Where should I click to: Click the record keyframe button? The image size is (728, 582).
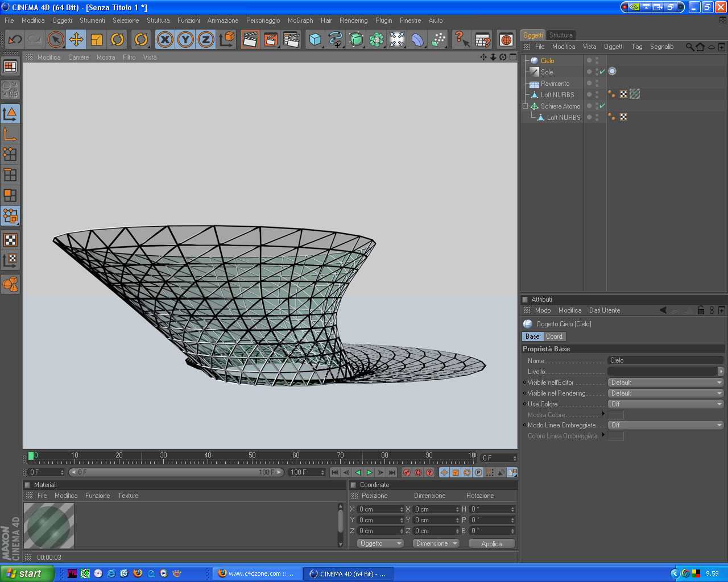407,472
